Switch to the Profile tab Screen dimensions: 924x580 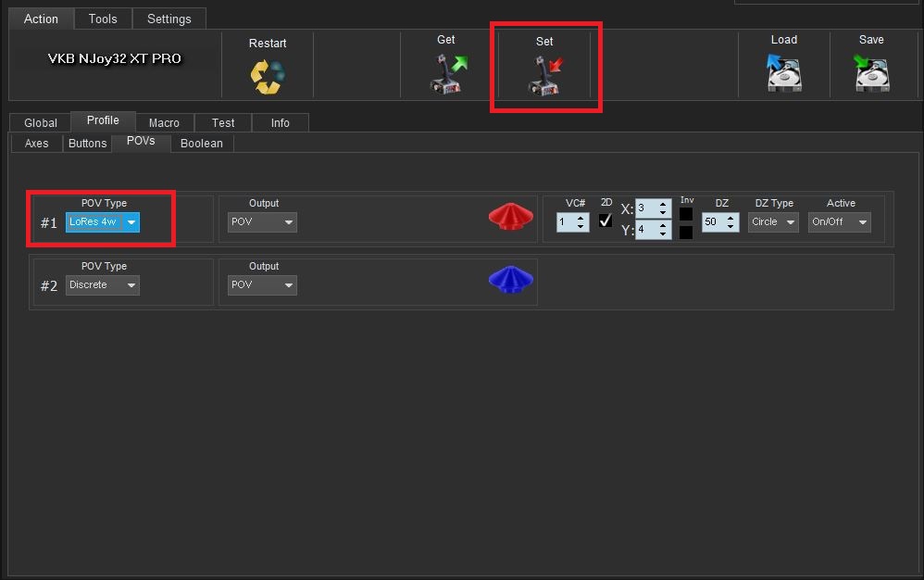click(x=103, y=120)
